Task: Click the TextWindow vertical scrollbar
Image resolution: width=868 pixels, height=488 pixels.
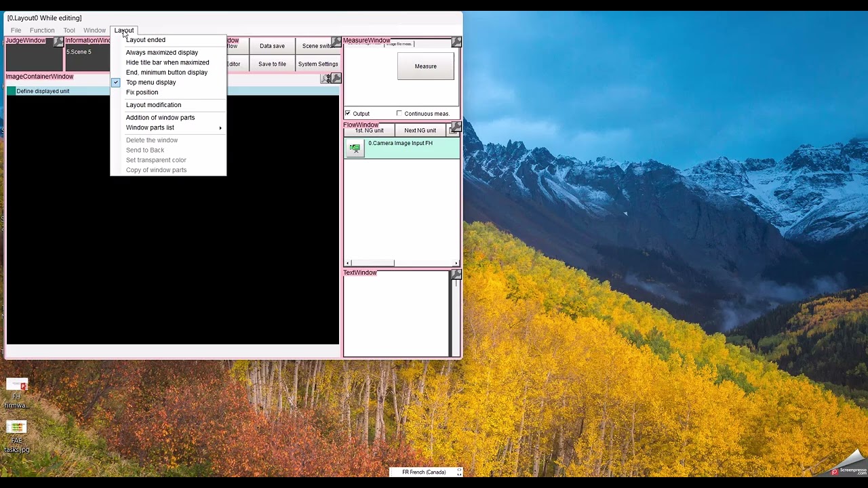Action: click(456, 315)
